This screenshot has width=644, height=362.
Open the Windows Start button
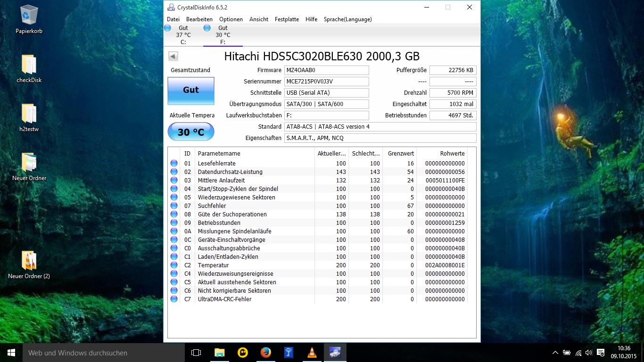(x=11, y=353)
